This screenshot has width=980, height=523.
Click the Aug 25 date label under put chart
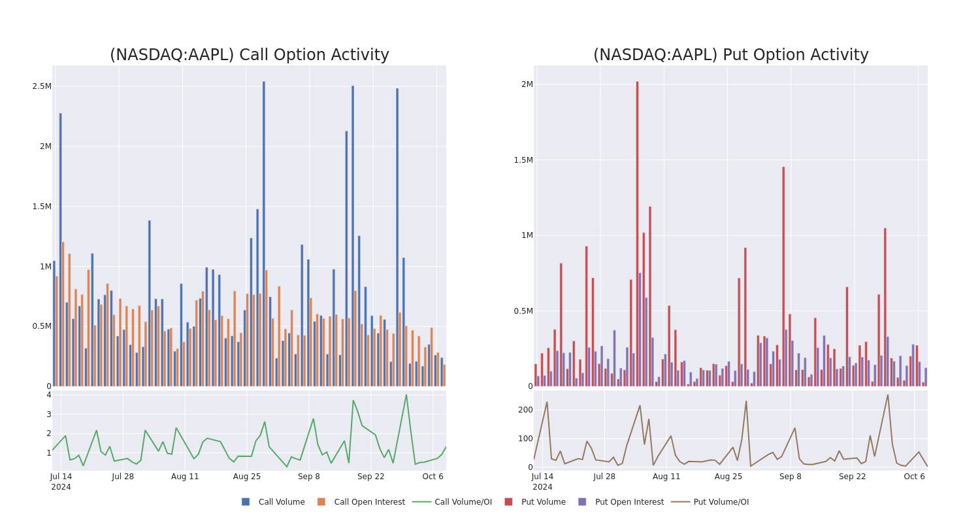click(728, 477)
